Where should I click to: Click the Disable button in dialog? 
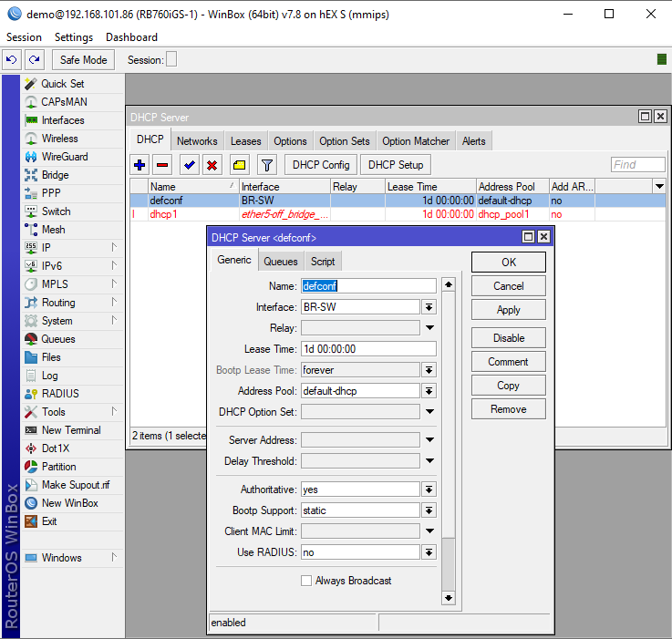[x=509, y=338]
